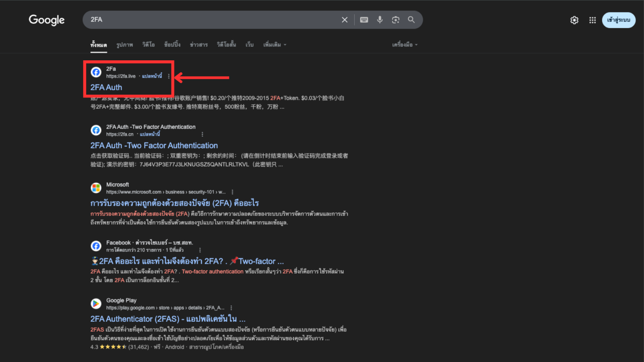
Task: Open more options for Microsoft result
Action: (x=232, y=192)
